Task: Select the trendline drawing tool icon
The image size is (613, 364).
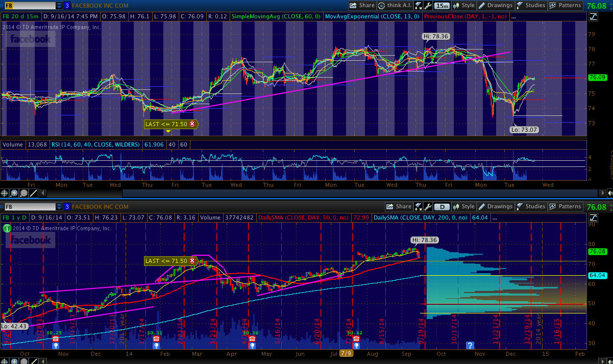Action: (x=33, y=193)
